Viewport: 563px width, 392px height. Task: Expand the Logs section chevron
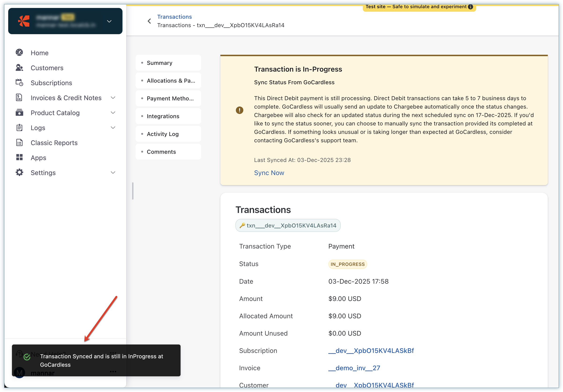pos(113,128)
